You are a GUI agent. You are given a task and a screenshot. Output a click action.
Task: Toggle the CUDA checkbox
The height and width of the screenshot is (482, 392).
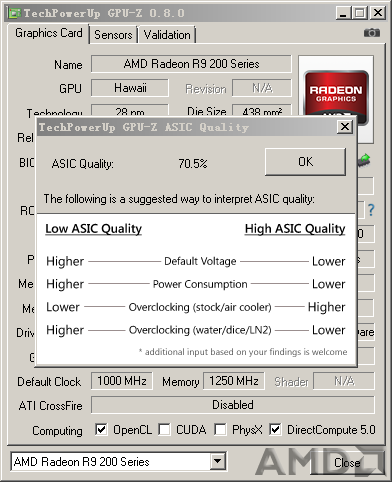(164, 429)
